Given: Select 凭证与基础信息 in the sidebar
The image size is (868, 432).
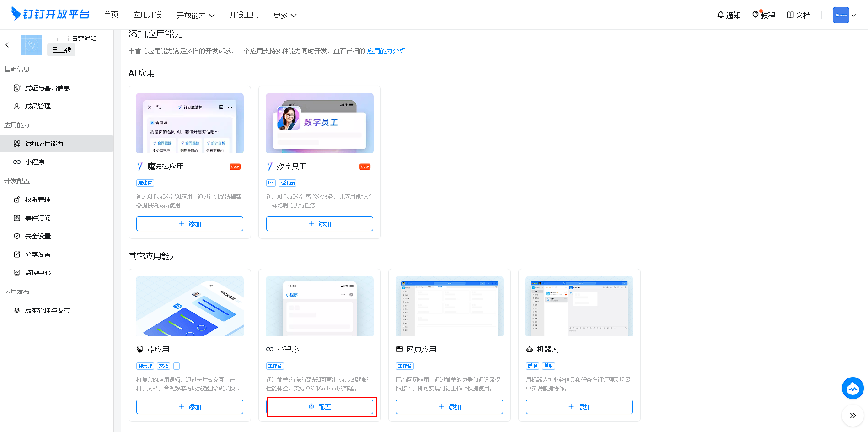Looking at the screenshot, I should point(47,88).
